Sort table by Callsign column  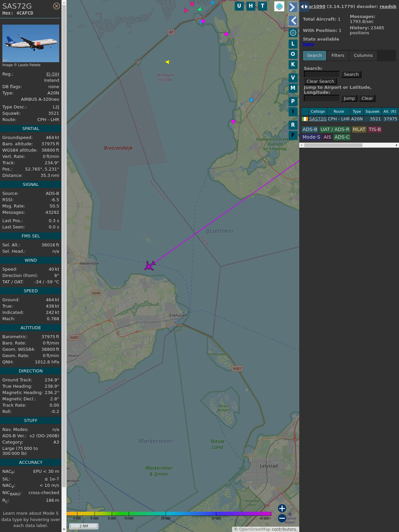(x=318, y=111)
